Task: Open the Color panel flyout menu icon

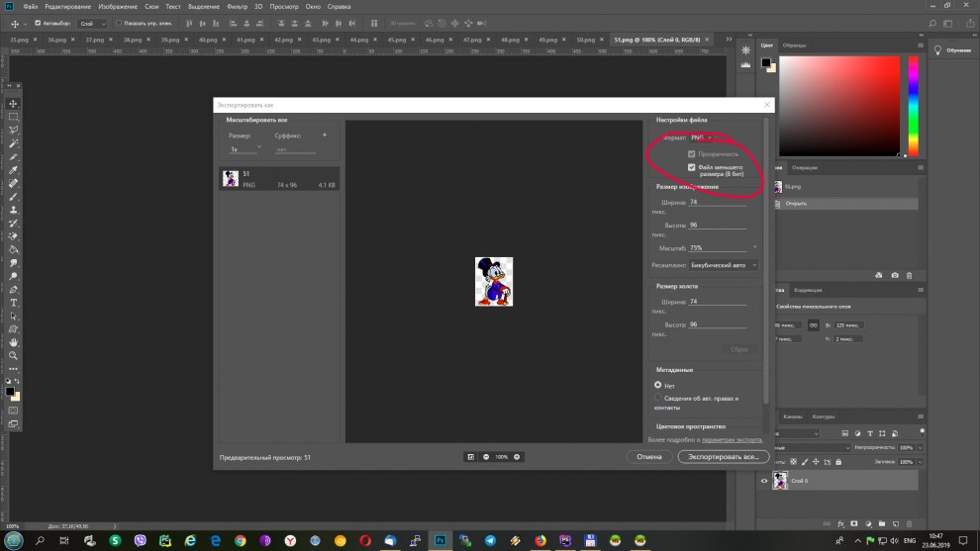Action: coord(920,46)
